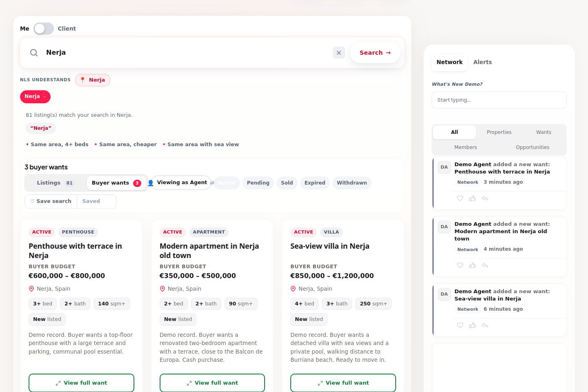588x392 pixels.
Task: Click DA avatar on Modern apartment feed post
Action: pos(444,227)
